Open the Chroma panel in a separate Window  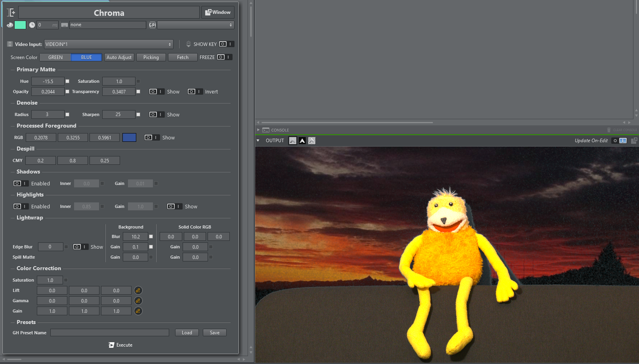point(218,12)
